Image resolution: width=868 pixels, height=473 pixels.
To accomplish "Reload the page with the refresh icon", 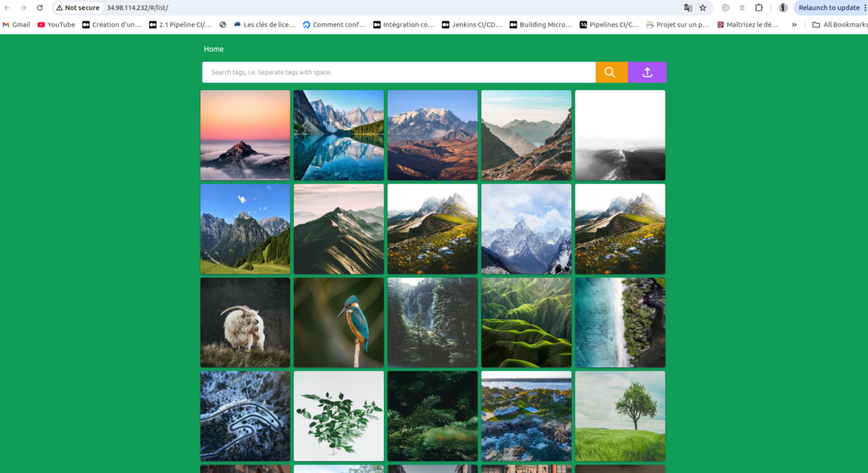I will point(39,8).
